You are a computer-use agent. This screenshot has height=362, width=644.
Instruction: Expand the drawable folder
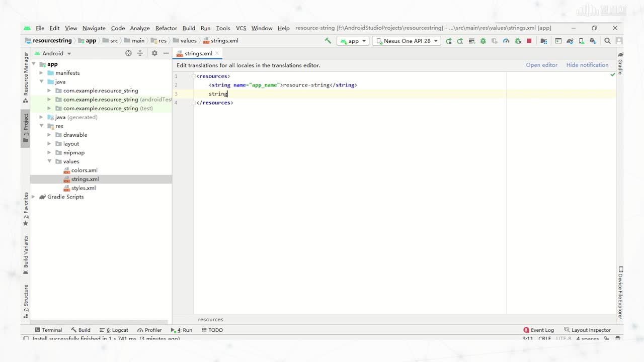49,135
